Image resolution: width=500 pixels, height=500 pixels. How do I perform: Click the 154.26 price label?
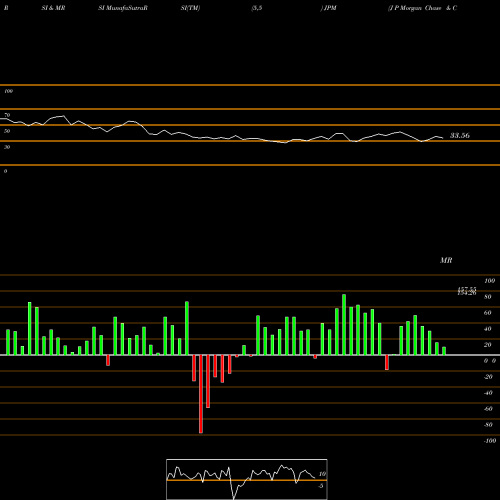467,293
